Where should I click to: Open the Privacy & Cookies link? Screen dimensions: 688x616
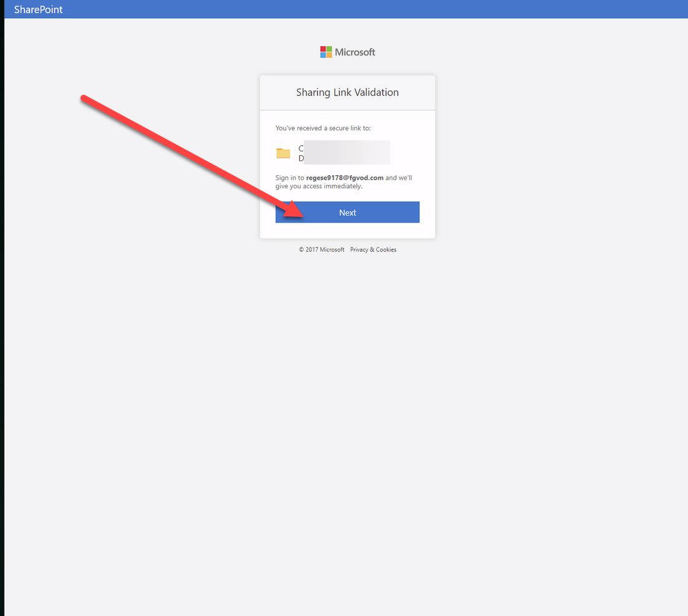(x=373, y=249)
